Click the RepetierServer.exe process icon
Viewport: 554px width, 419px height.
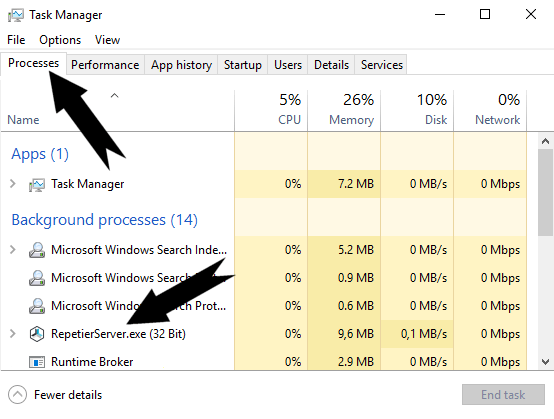[37, 334]
